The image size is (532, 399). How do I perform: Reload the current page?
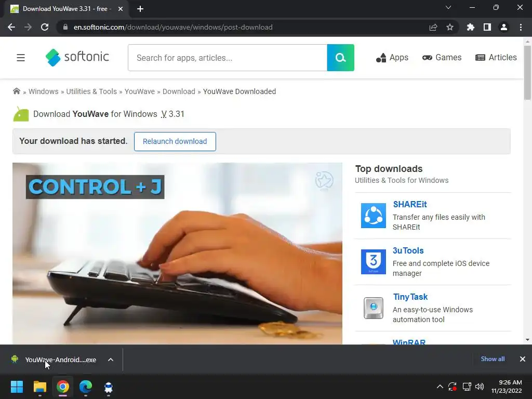tap(45, 27)
